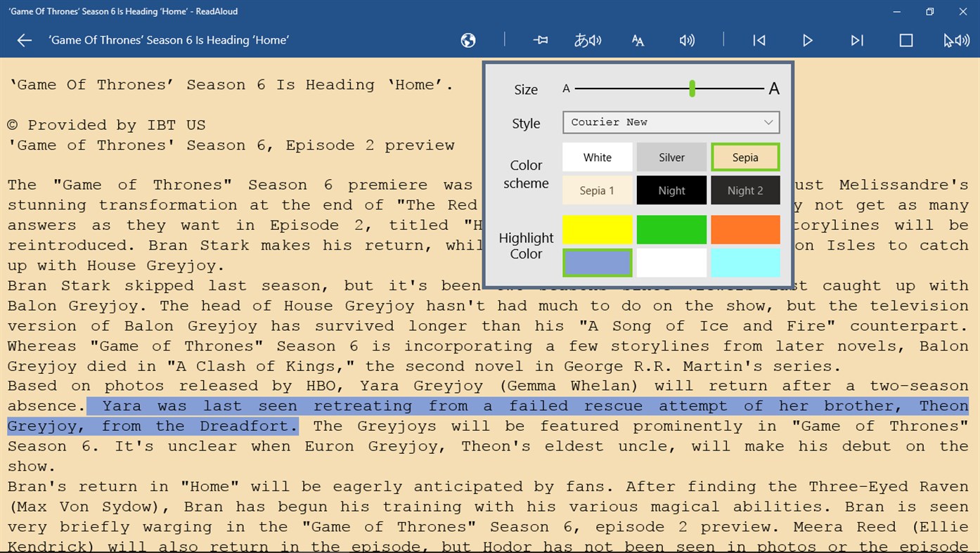Click the back arrow icon
Screen dimensions: 980x553
point(24,40)
